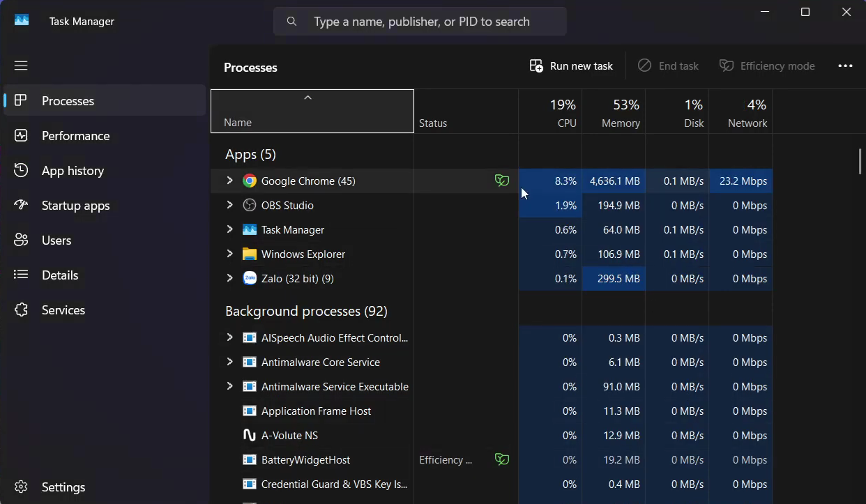Select Antimalware Service Executable's 91.0 MB cell
The image size is (866, 504).
click(x=614, y=387)
